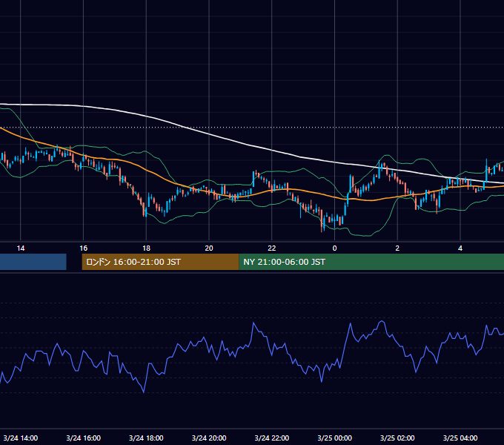This screenshot has height=445, width=504.
Task: Click hour label 22 on price chart axis
Action: click(272, 248)
